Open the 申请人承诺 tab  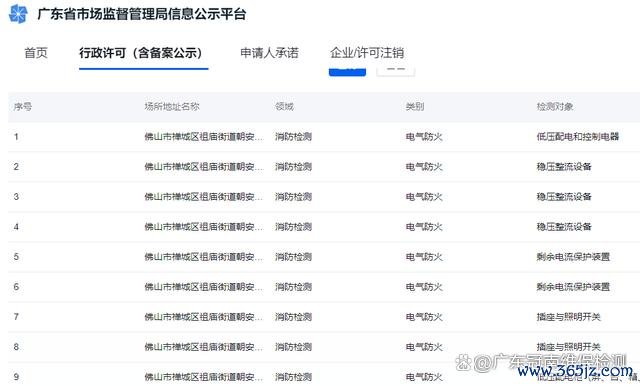pyautogui.click(x=269, y=53)
